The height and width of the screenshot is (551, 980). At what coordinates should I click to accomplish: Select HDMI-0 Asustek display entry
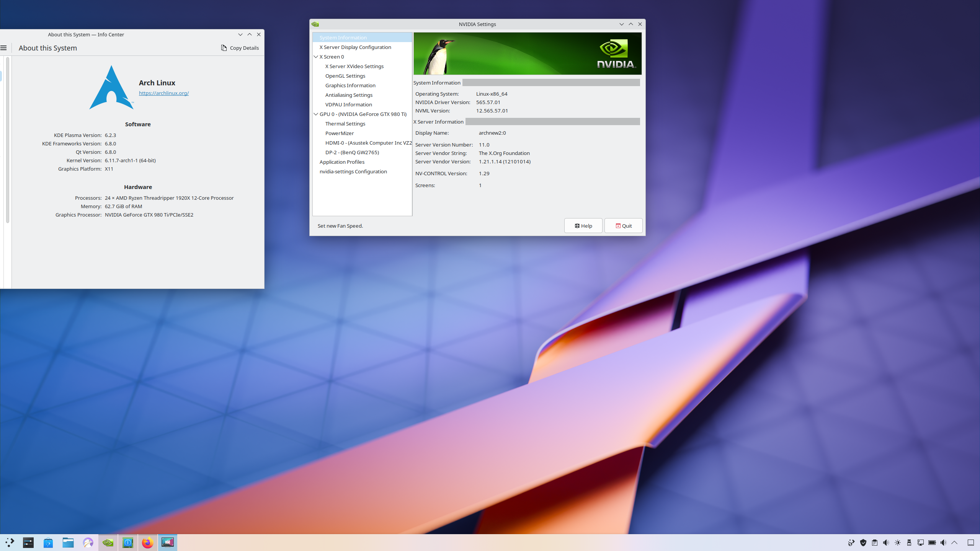[368, 143]
